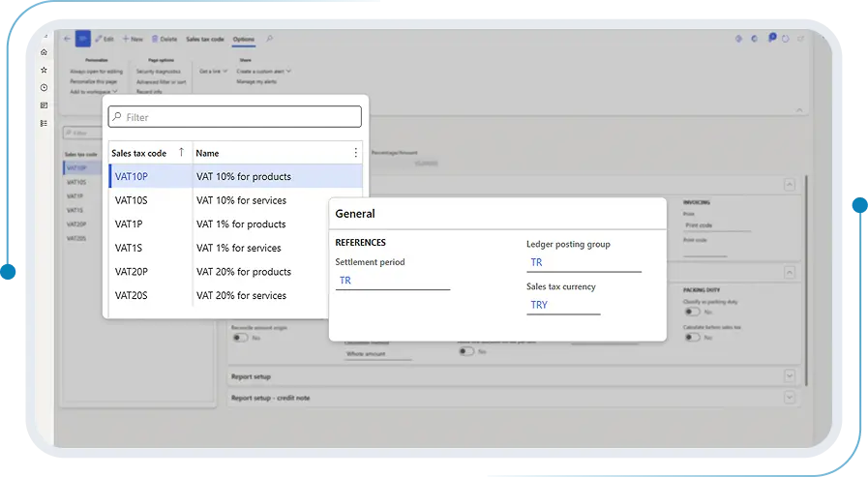
Task: Click Always open for editing
Action: (x=97, y=72)
